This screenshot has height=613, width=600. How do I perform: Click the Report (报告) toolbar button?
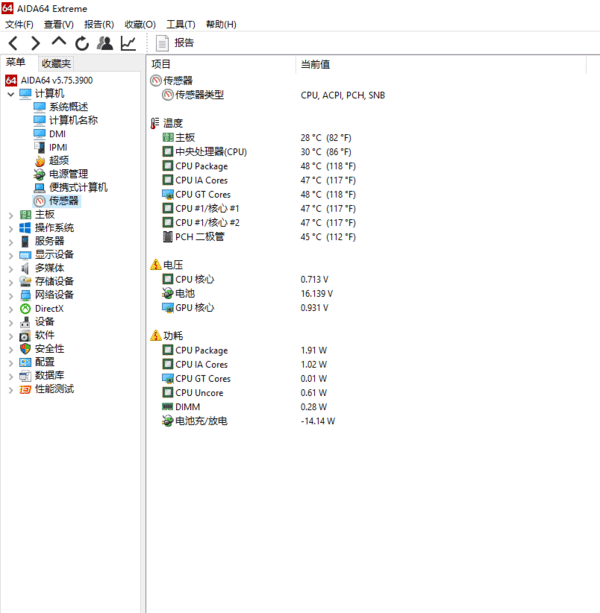point(175,43)
